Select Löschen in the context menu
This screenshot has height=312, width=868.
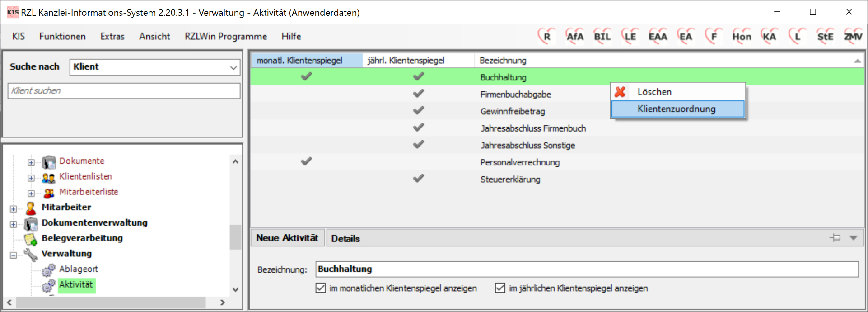tap(654, 92)
